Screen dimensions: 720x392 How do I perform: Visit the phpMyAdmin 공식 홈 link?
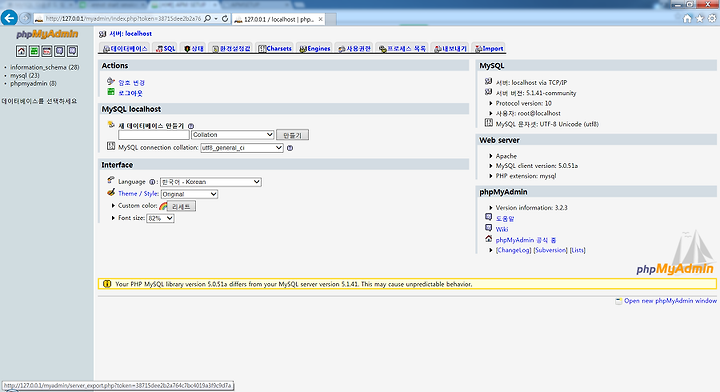[x=526, y=240]
